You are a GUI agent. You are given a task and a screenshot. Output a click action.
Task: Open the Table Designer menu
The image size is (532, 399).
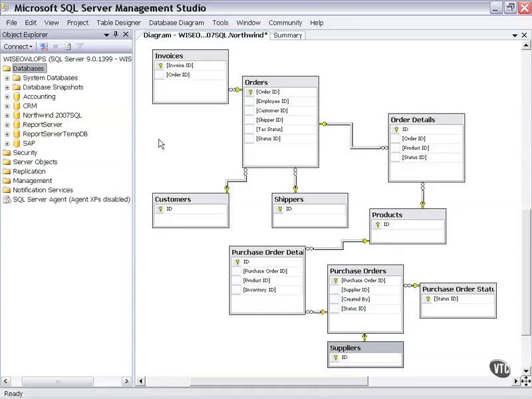point(118,23)
